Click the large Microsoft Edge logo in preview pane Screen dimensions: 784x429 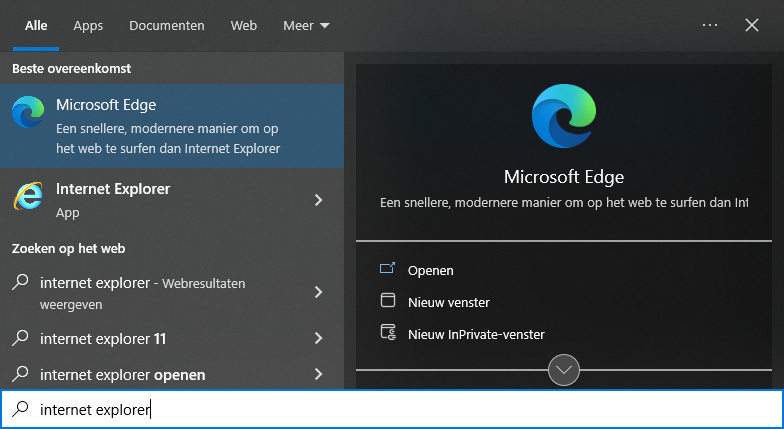[564, 116]
